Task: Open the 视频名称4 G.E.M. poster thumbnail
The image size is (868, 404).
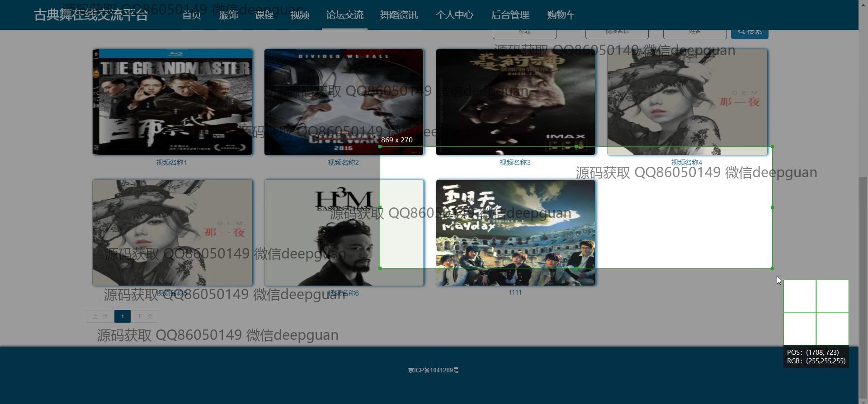Action: click(687, 102)
